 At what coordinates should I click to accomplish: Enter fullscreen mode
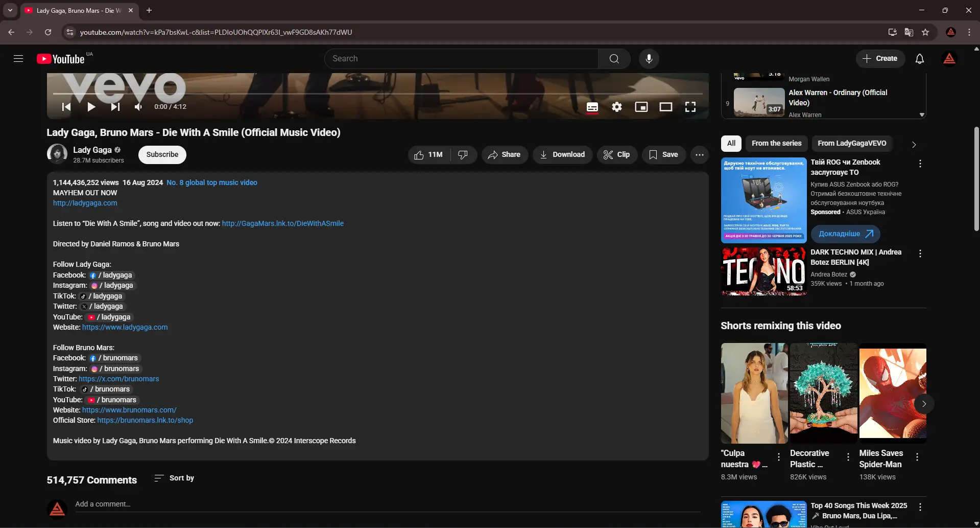click(690, 107)
